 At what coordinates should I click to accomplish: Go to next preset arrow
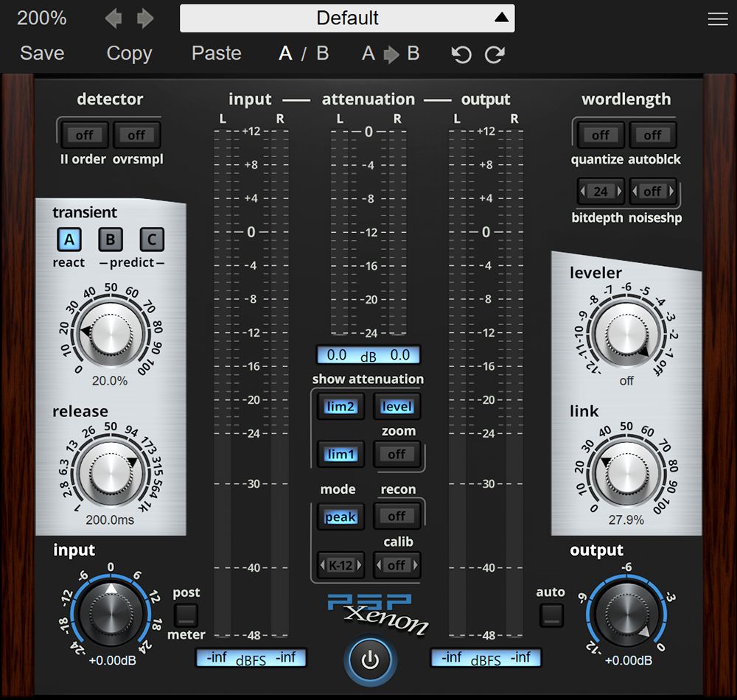[145, 18]
